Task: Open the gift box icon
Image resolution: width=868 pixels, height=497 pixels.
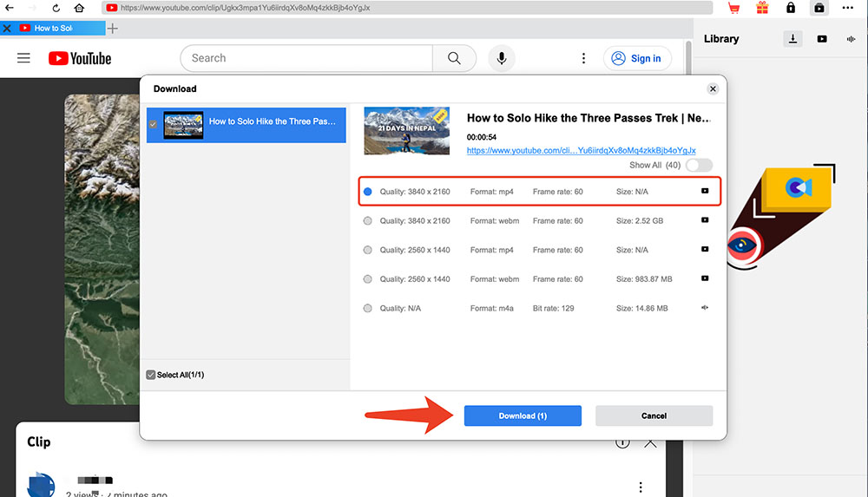Action: click(x=762, y=8)
